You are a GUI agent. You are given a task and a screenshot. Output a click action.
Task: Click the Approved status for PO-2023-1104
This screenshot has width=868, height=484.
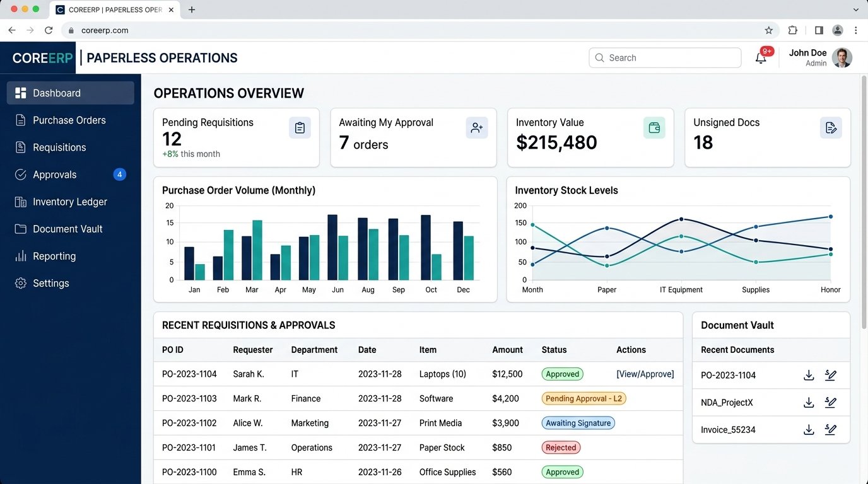pos(562,374)
